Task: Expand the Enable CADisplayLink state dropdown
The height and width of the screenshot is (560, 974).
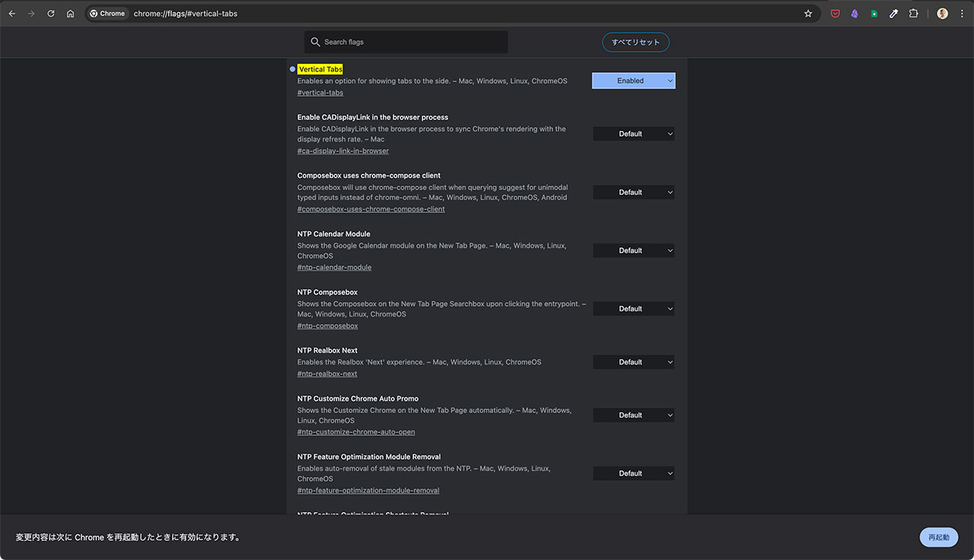Action: [x=633, y=134]
